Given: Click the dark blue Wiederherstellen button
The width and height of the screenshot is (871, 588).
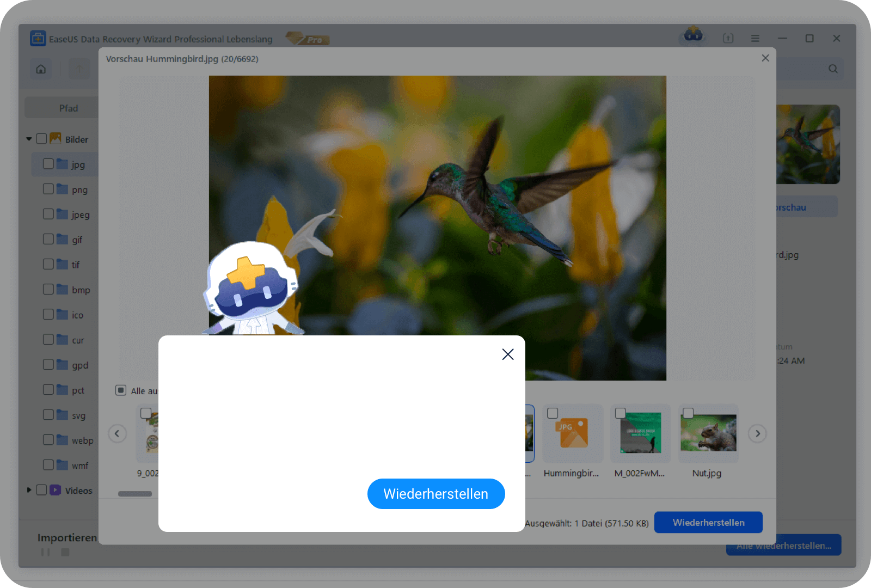Looking at the screenshot, I should tap(708, 523).
